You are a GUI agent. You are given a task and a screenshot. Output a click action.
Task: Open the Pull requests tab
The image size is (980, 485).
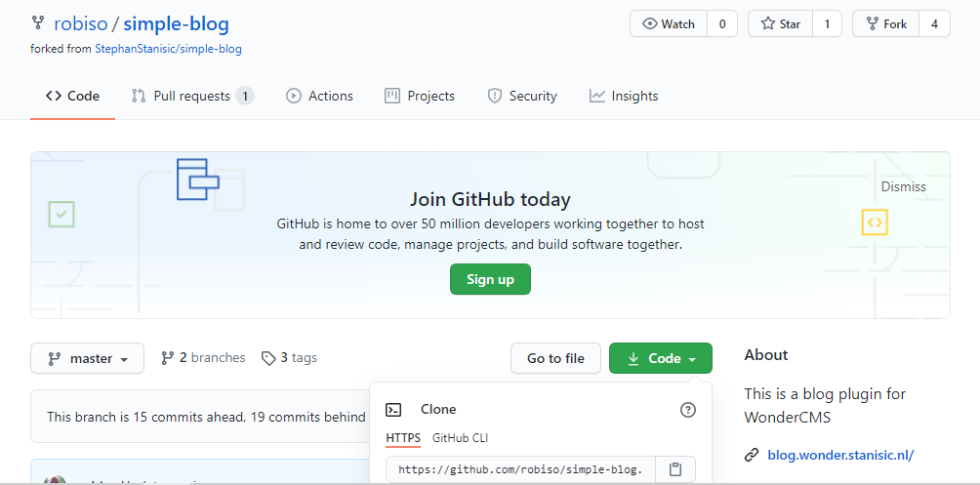pos(192,96)
